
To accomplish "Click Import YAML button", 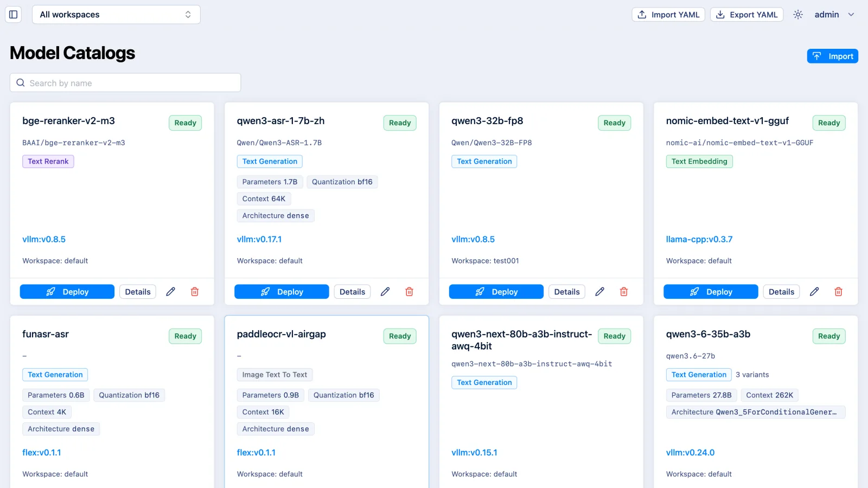I will click(x=668, y=15).
